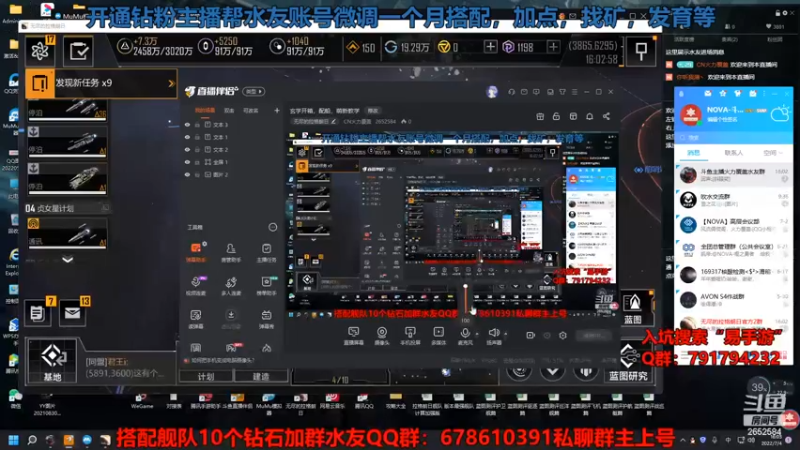The height and width of the screenshot is (450, 800).
Task: Toggle lock on 文本 3 layer
Action: [x=197, y=124]
